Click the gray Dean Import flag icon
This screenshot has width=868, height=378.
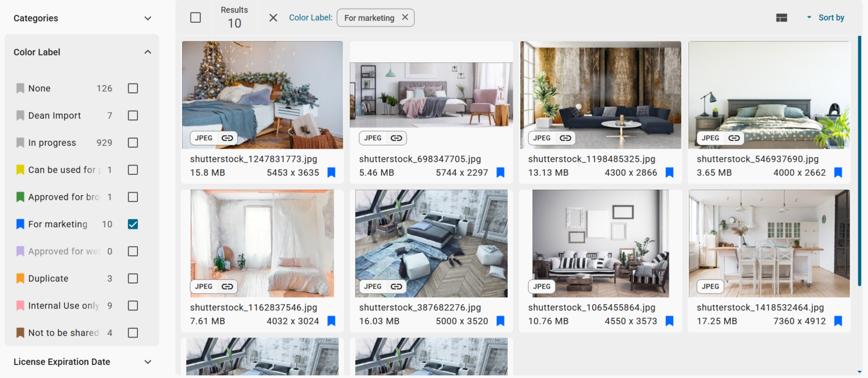(x=20, y=115)
